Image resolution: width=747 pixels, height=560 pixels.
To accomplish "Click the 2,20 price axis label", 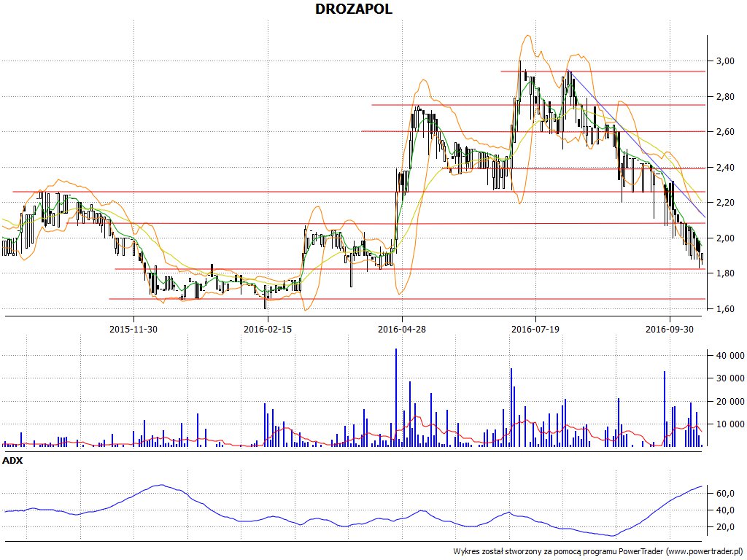I will point(724,203).
